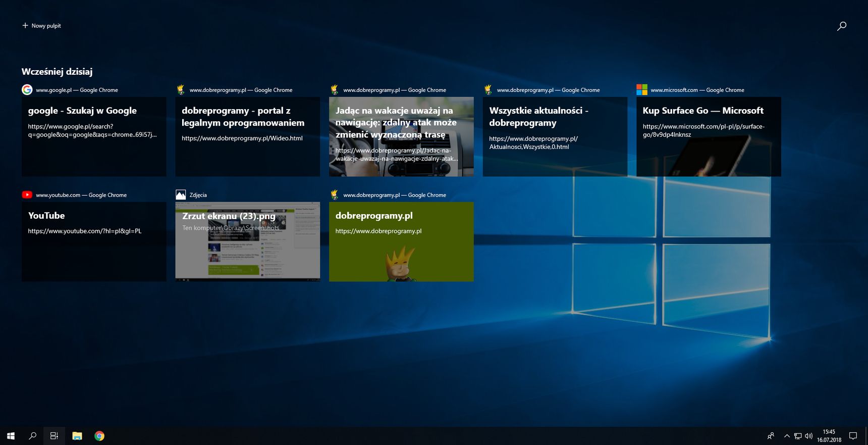
Task: Open the Jadąc na wakacje article card
Action: click(401, 136)
